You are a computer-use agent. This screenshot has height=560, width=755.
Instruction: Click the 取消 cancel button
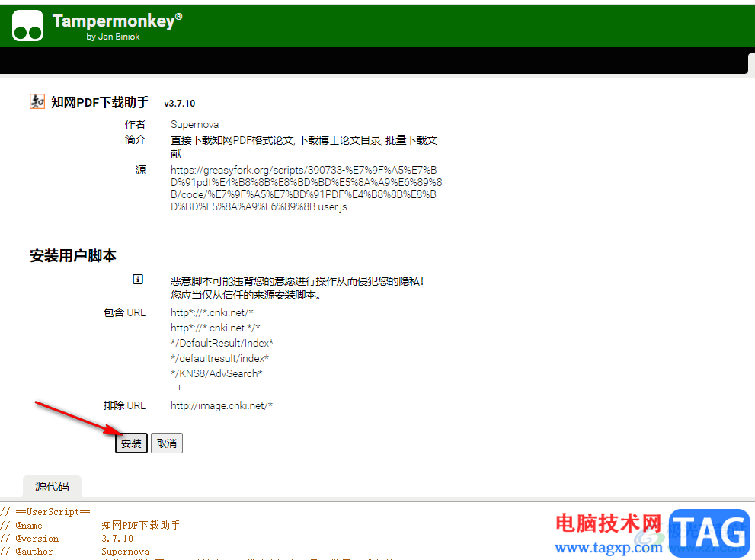click(x=167, y=443)
